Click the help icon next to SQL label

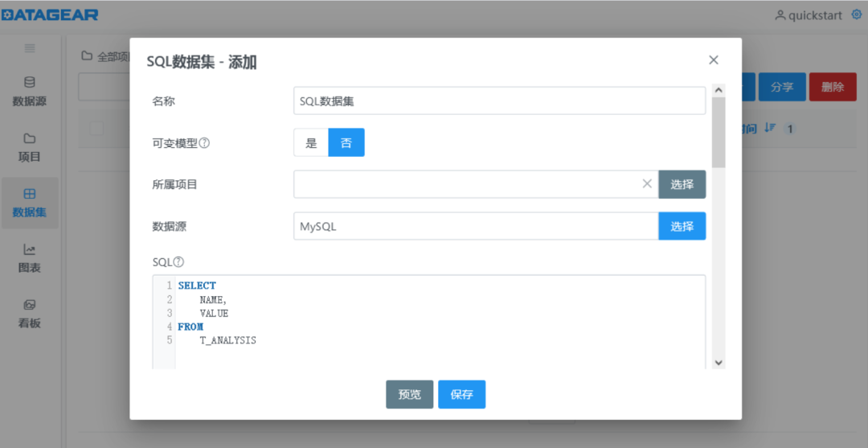[178, 262]
